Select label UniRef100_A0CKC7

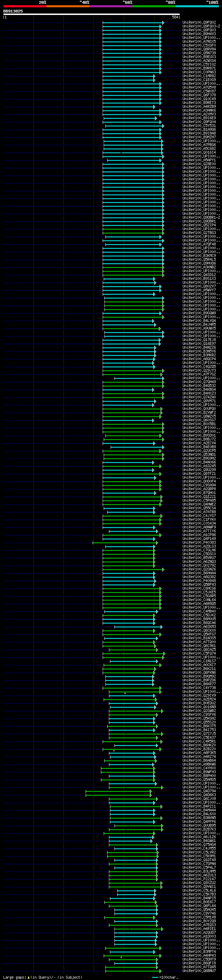199,665
